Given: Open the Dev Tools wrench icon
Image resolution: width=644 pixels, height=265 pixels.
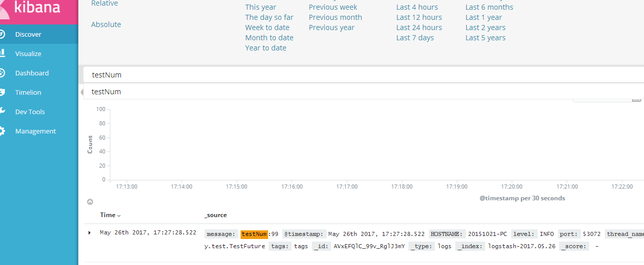Looking at the screenshot, I should click(x=2, y=112).
